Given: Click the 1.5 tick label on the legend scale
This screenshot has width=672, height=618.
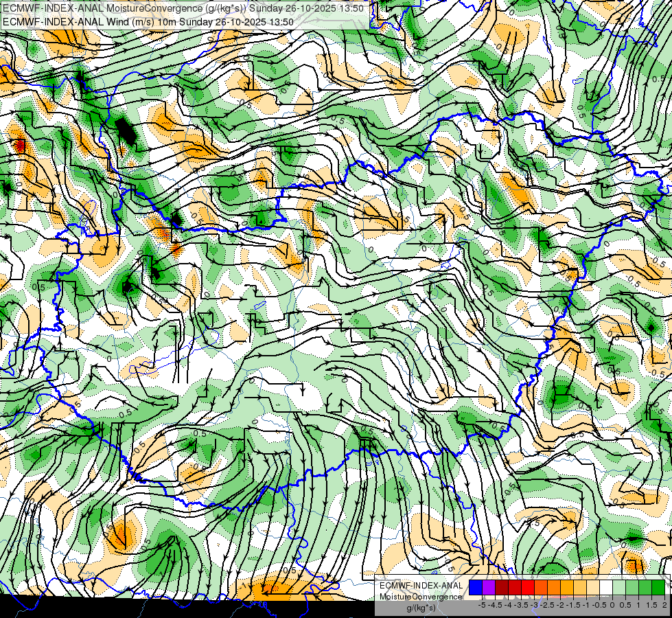Looking at the screenshot, I should point(651,605).
